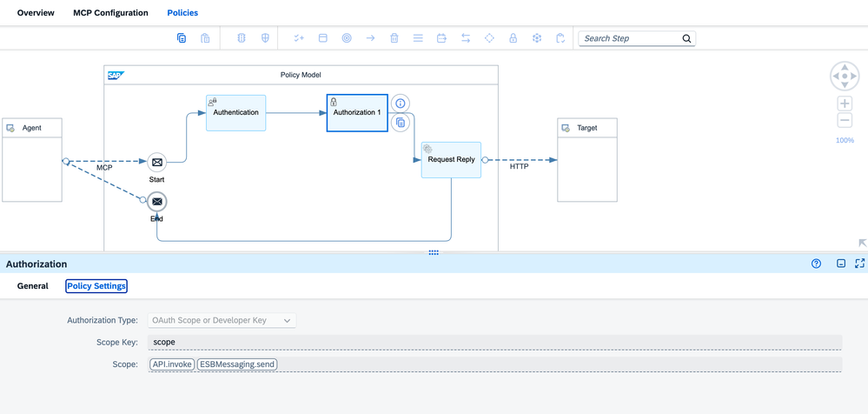
Task: Click the magnifier search icon in Search Step
Action: point(686,38)
